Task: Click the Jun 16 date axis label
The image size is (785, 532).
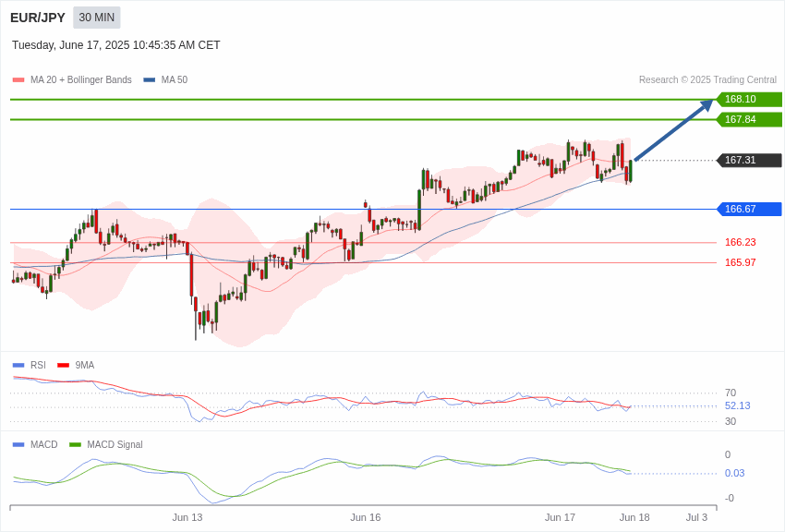Action: (366, 517)
